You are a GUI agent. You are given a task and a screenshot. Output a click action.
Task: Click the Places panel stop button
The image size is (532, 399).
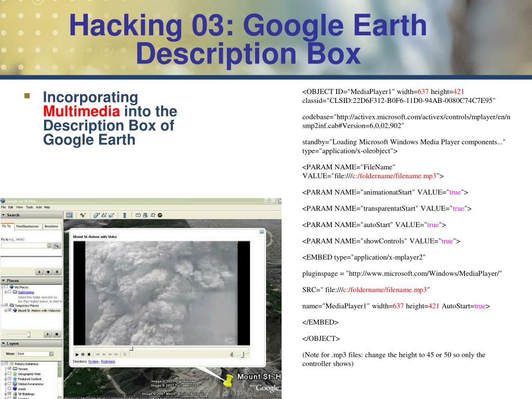(57, 334)
